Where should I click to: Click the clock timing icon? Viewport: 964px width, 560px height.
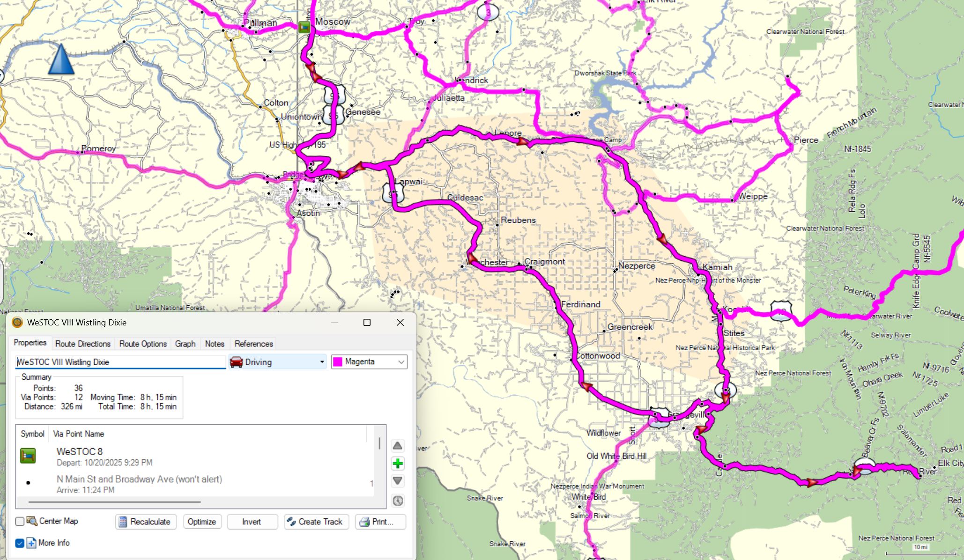click(397, 501)
